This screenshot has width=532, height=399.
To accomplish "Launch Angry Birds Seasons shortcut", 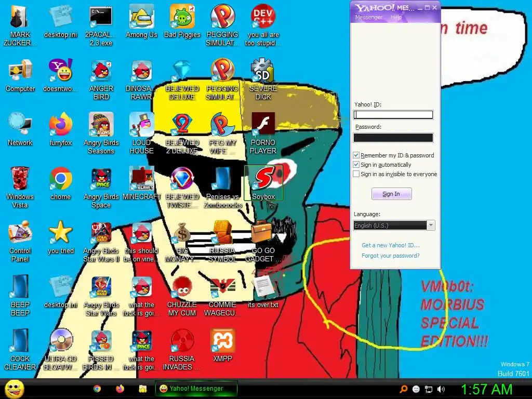I will [101, 134].
